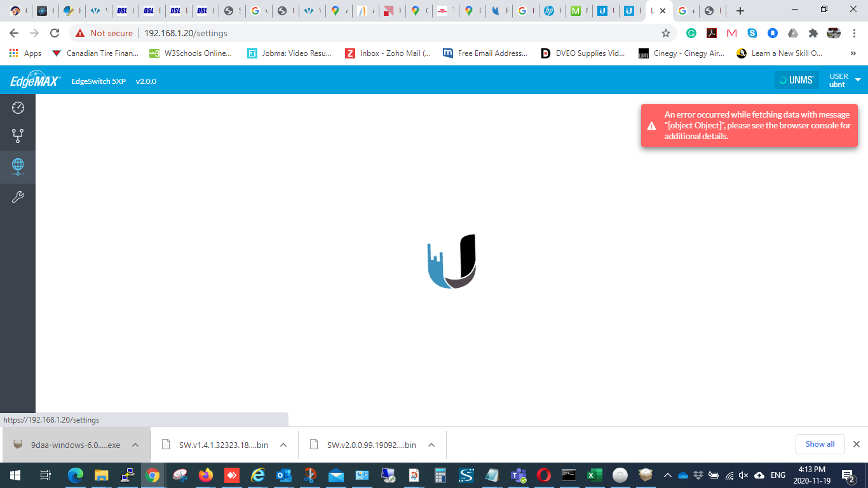
Task: Click Show all downloads button
Action: 820,444
